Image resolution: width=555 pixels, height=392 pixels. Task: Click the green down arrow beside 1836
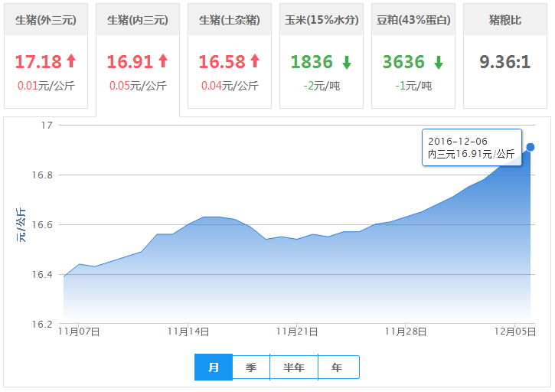(347, 62)
